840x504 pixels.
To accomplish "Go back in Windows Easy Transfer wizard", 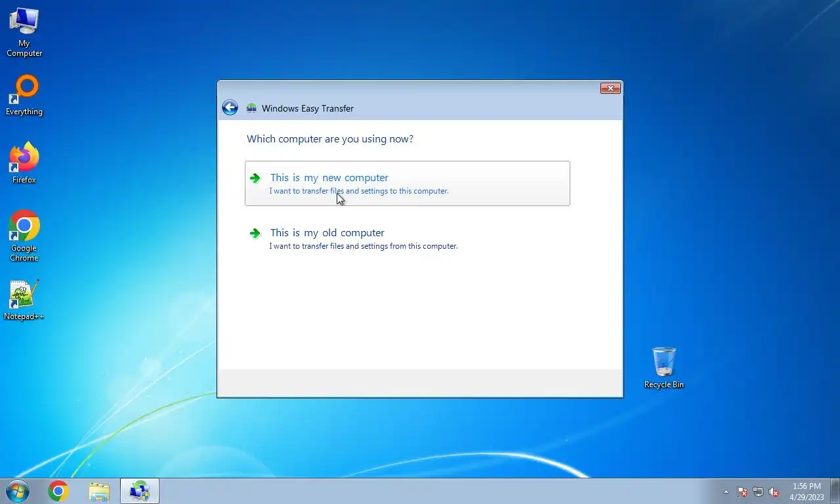I will (230, 108).
